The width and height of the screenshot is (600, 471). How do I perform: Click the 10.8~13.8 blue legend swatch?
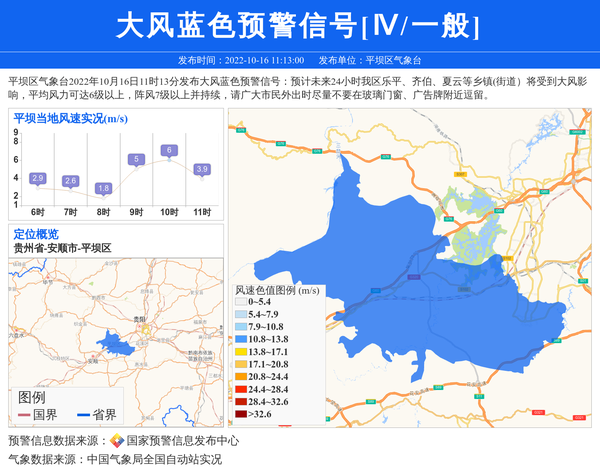[241, 340]
